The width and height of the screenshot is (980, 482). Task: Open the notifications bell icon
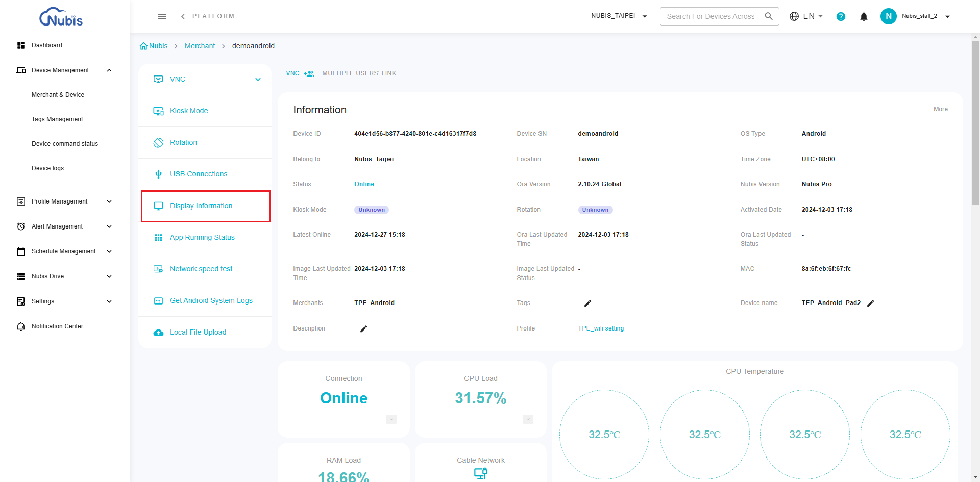[x=864, y=16]
